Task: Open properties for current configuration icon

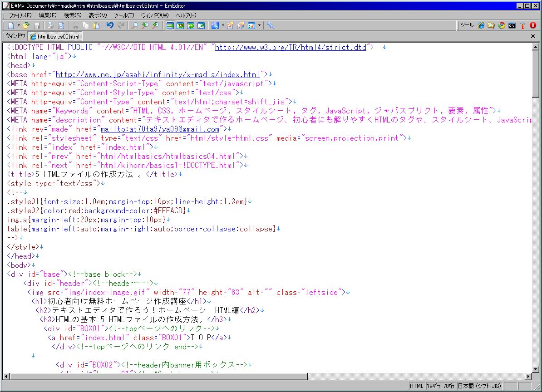Action: (x=230, y=25)
